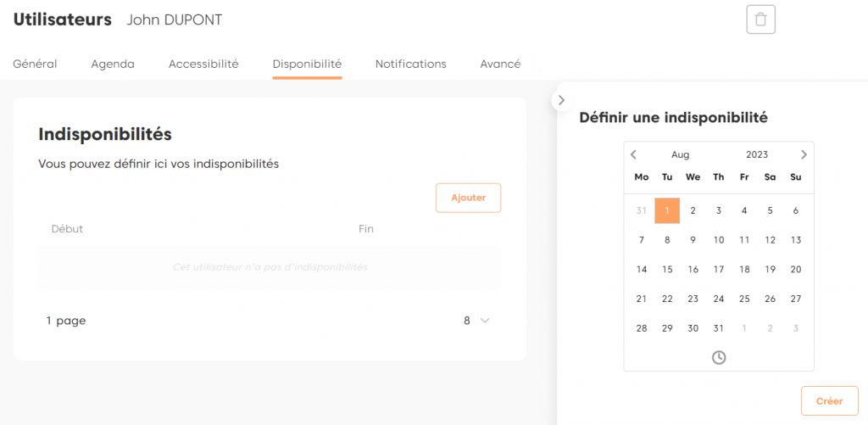
Task: Select August 15 in the calendar
Action: [667, 269]
